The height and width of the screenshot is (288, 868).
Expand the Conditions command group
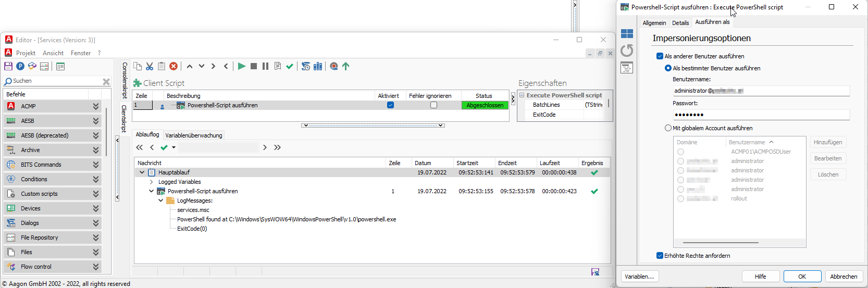(x=96, y=179)
